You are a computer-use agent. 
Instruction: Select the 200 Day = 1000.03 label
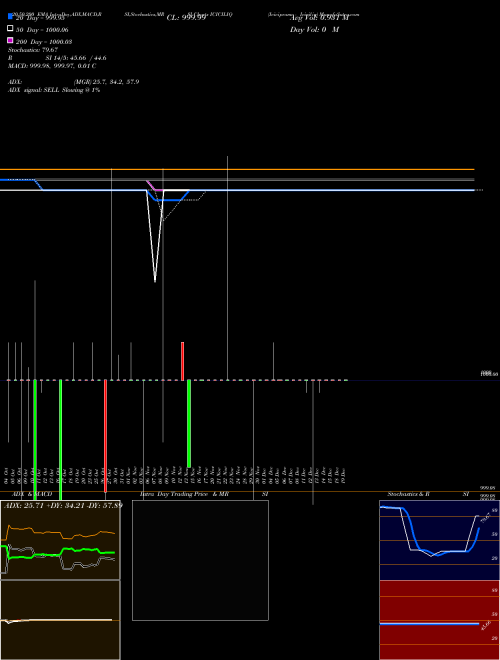(x=44, y=42)
